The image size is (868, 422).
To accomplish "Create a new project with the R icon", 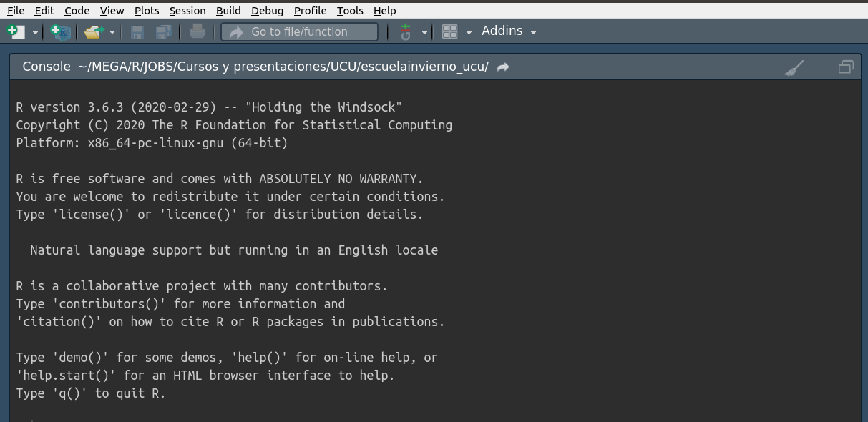I will 62,31.
